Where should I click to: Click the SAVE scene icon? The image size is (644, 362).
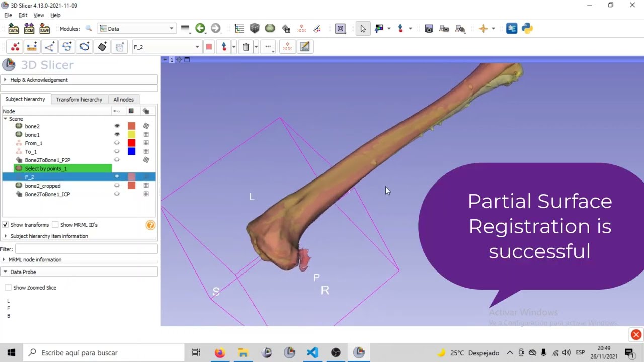(x=44, y=29)
